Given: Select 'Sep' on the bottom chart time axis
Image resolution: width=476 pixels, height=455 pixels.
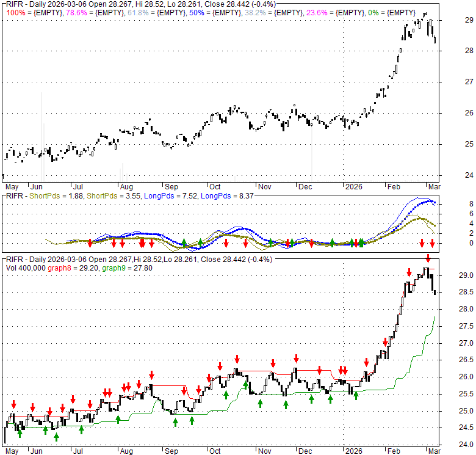Looking at the screenshot, I should tap(171, 451).
